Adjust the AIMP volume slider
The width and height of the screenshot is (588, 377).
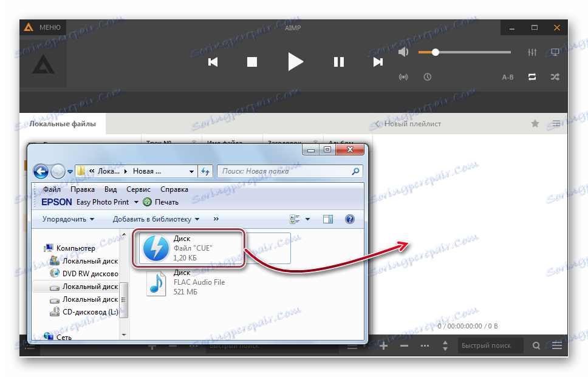[x=465, y=52]
